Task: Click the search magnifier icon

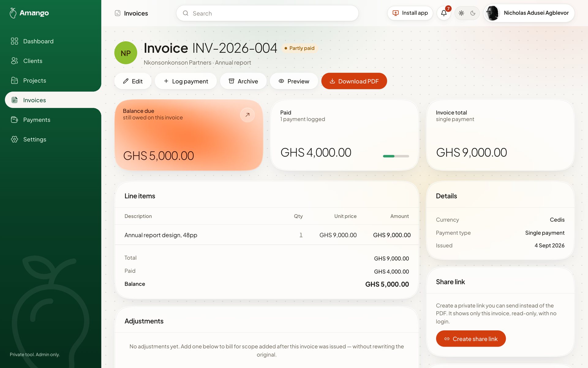Action: (186, 13)
